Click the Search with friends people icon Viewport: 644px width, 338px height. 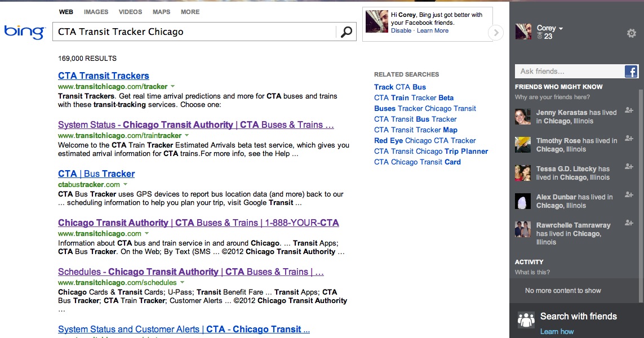(526, 319)
